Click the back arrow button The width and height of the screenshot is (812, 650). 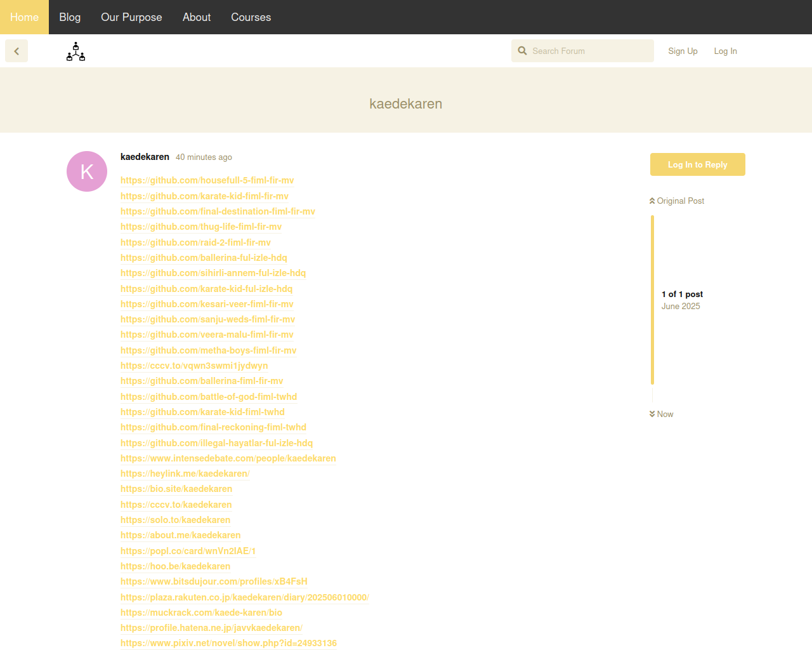point(16,51)
